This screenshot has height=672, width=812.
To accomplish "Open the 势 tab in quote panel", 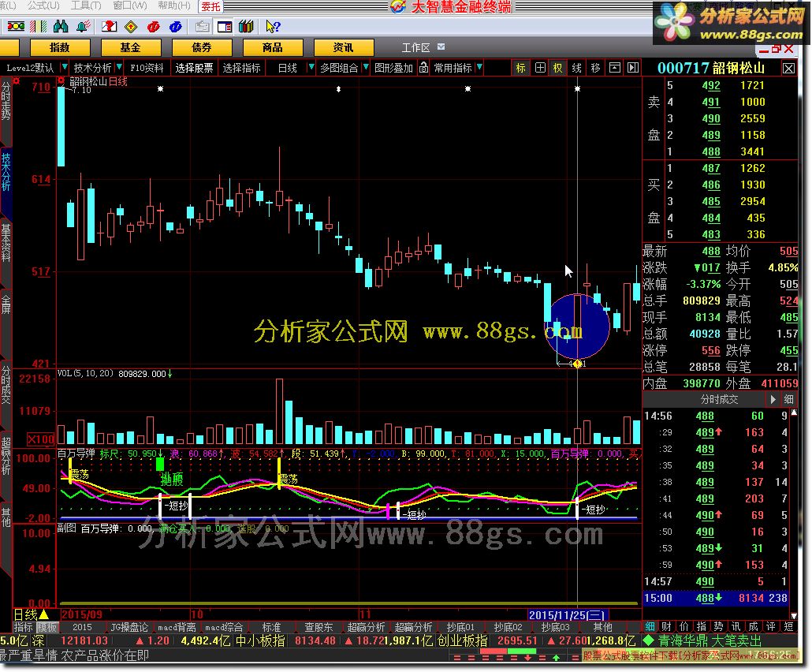I will click(x=719, y=626).
